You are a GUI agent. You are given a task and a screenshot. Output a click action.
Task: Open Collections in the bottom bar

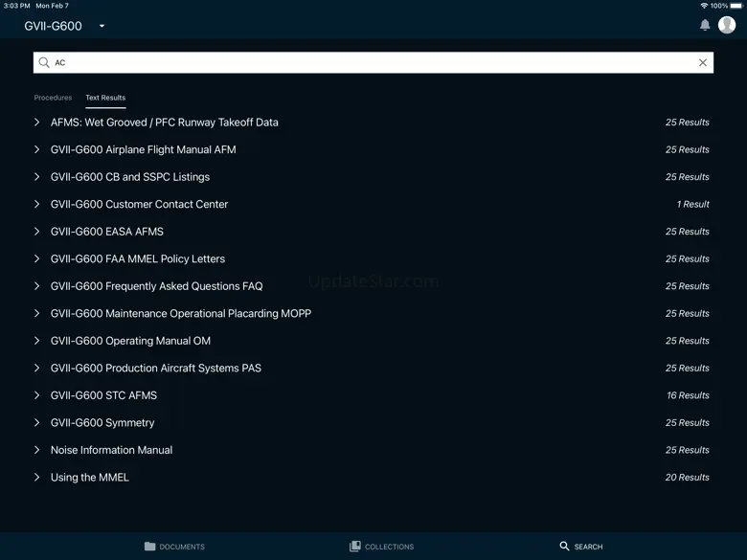pos(381,547)
